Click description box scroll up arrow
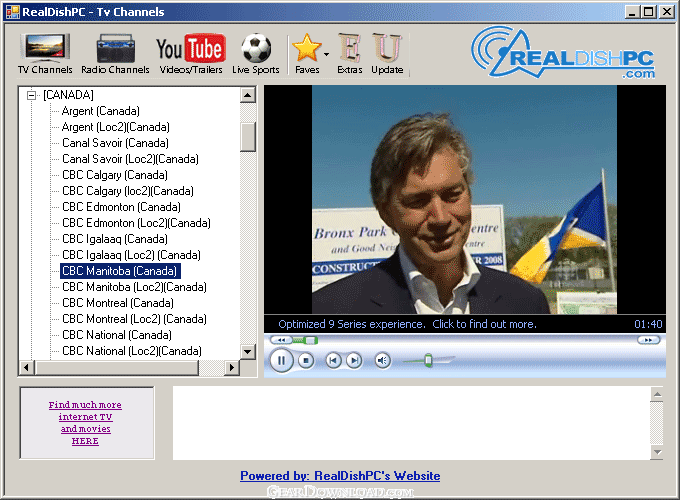This screenshot has height=500, width=680. point(657,394)
